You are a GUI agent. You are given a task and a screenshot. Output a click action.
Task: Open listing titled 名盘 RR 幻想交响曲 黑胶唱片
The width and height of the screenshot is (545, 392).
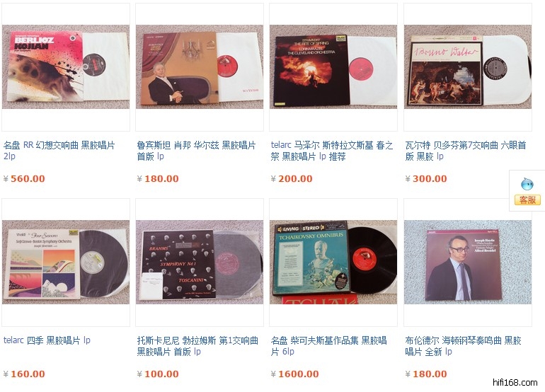click(x=59, y=150)
